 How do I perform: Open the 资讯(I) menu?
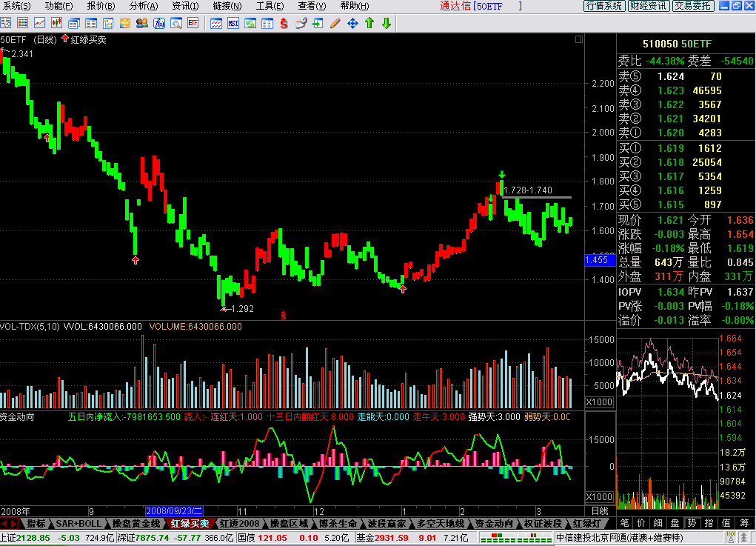click(x=185, y=6)
